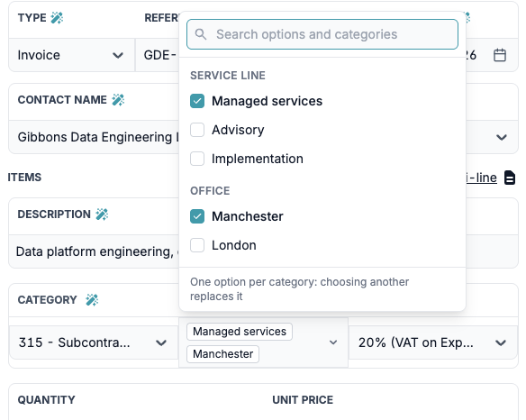Screen dimensions: 526x420
Task: Open the 20% (VAT on Exp... tax dropdown
Action: (432, 342)
